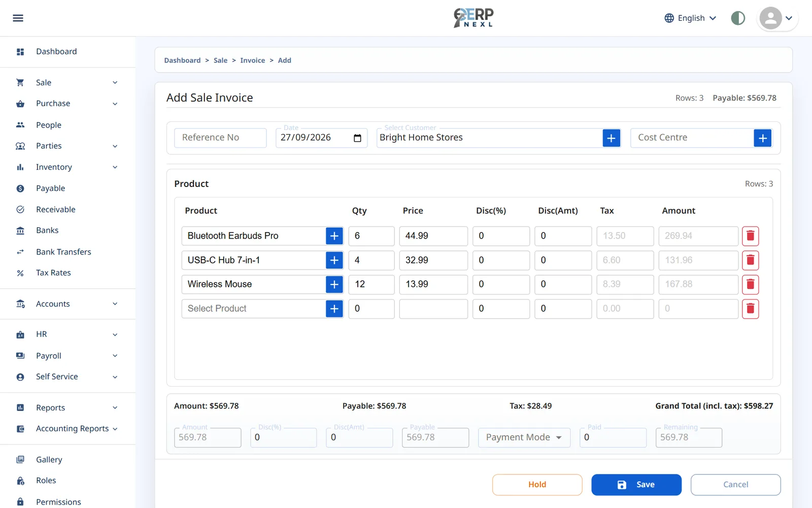
Task: Delete the Wireless Mouse row
Action: [750, 284]
